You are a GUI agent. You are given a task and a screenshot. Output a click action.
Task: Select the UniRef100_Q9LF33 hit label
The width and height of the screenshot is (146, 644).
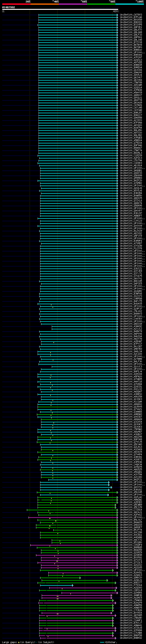pos(131,35)
